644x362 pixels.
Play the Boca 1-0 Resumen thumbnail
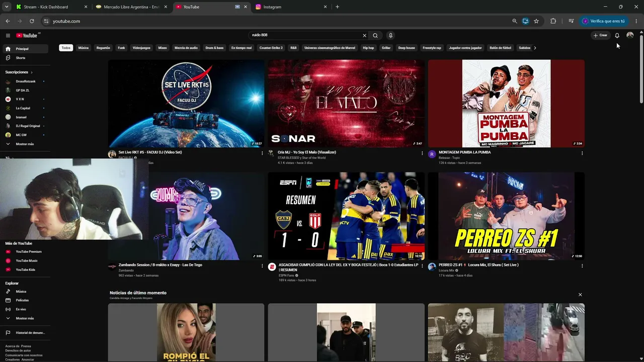346,216
